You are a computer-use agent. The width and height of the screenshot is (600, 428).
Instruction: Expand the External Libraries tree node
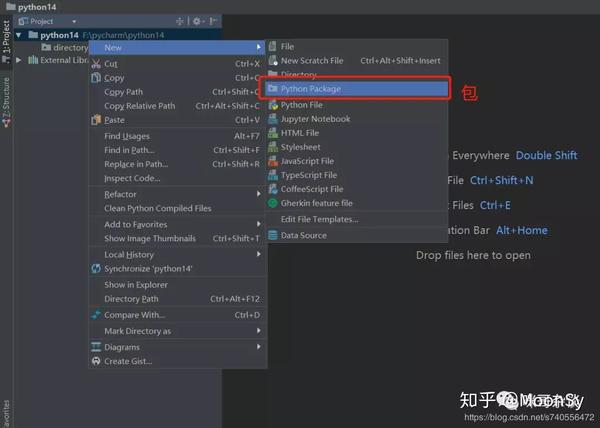pos(18,60)
